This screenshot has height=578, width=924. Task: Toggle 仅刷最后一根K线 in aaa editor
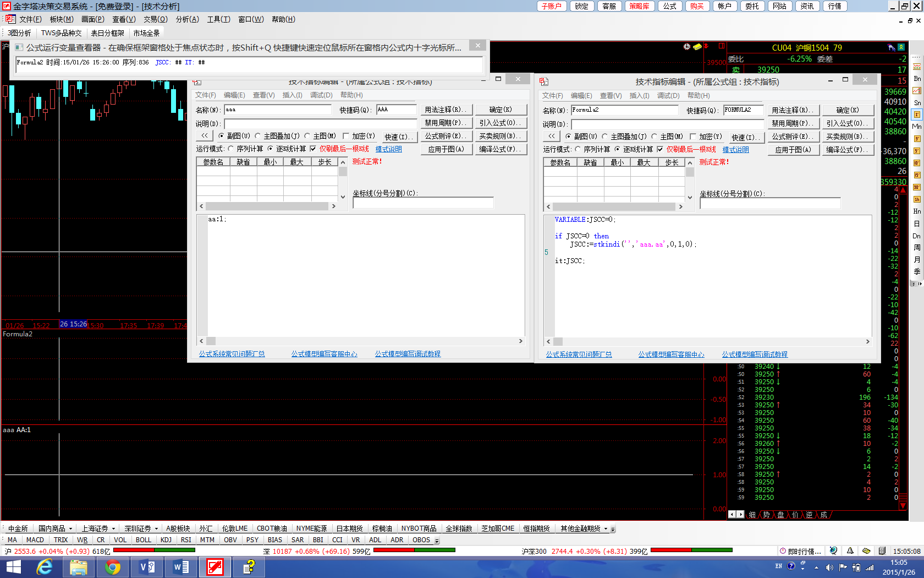[x=313, y=149]
